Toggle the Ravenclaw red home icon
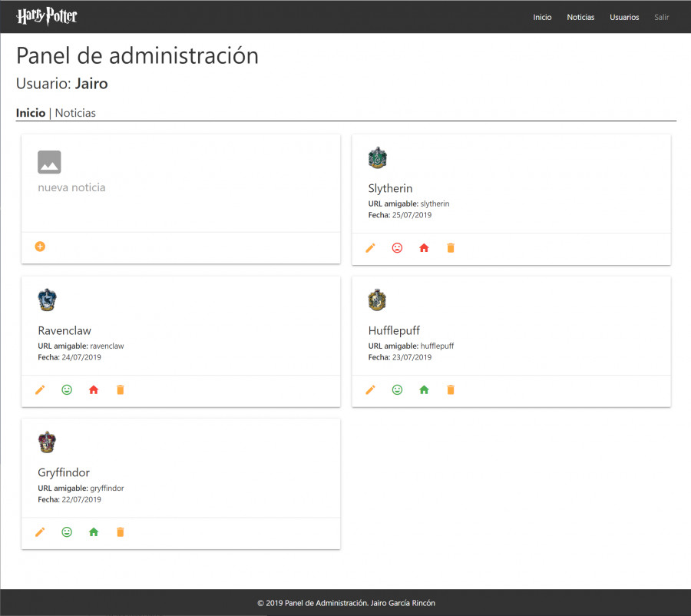 94,389
